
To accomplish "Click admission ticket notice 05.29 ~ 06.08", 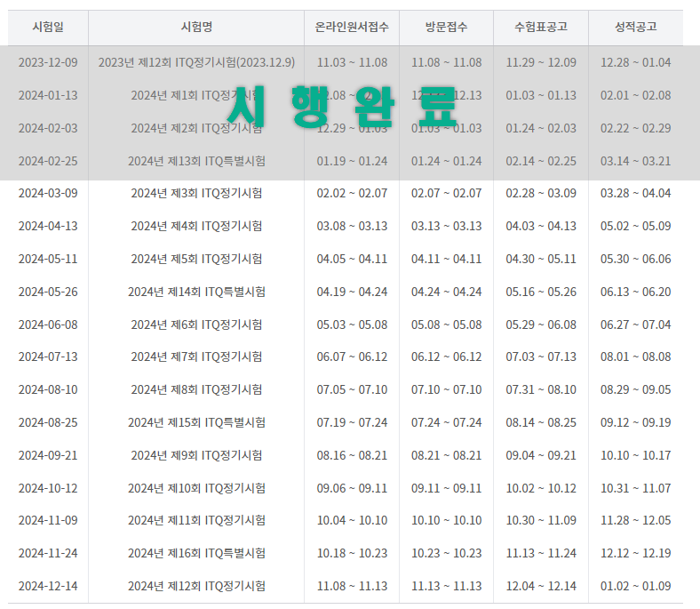I will click(541, 325).
